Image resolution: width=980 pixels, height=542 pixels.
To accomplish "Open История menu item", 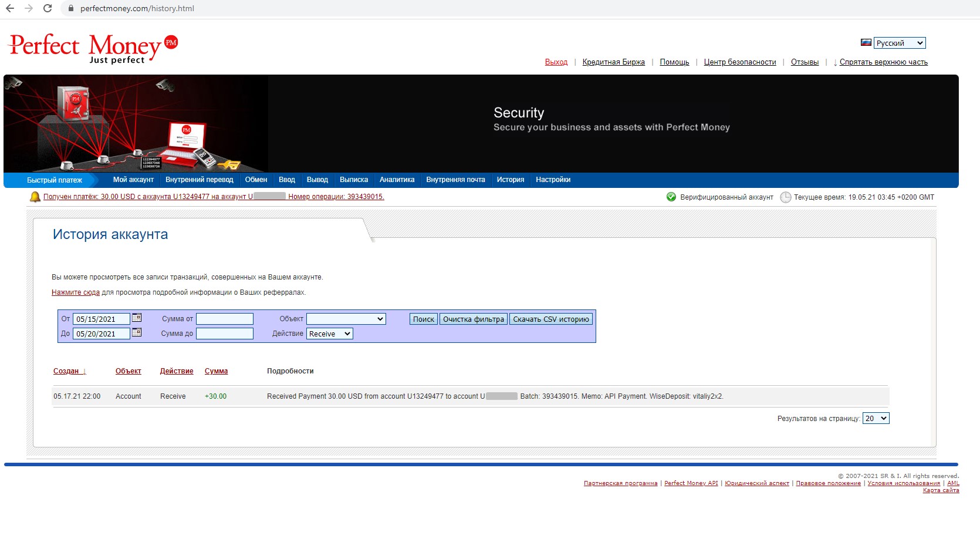I will (511, 180).
